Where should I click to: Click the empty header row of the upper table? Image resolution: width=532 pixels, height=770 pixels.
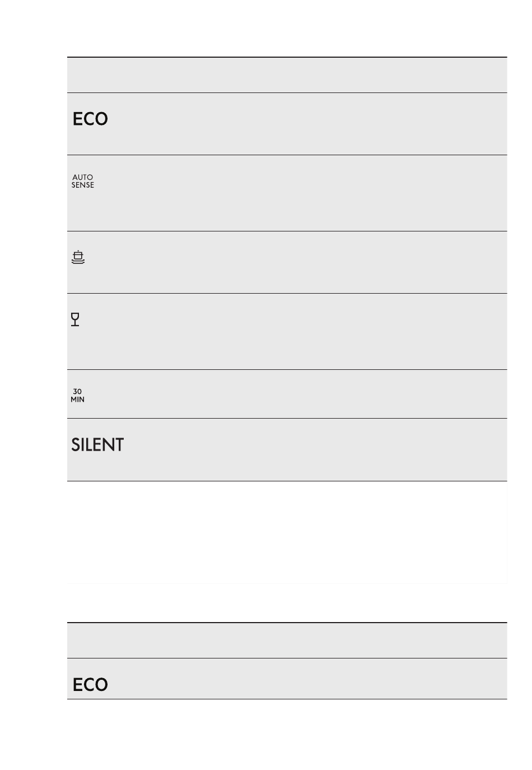click(287, 75)
